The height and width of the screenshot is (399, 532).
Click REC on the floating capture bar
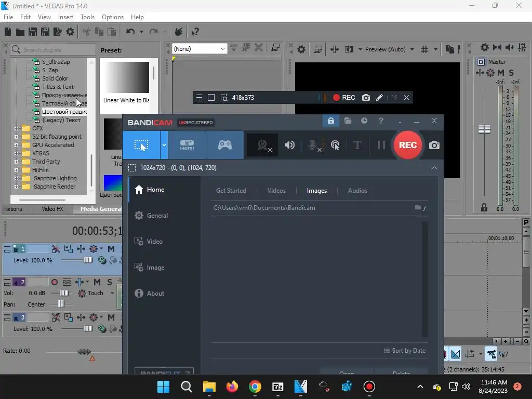click(x=344, y=98)
